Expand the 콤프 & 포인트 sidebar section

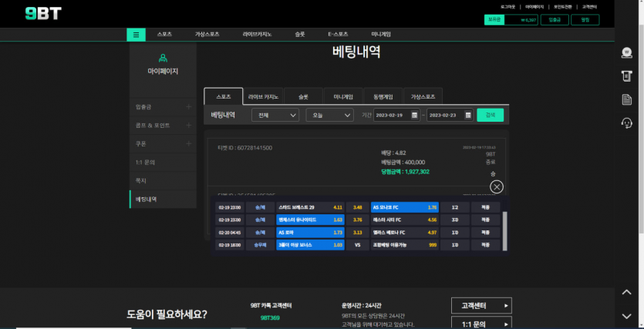(x=188, y=125)
